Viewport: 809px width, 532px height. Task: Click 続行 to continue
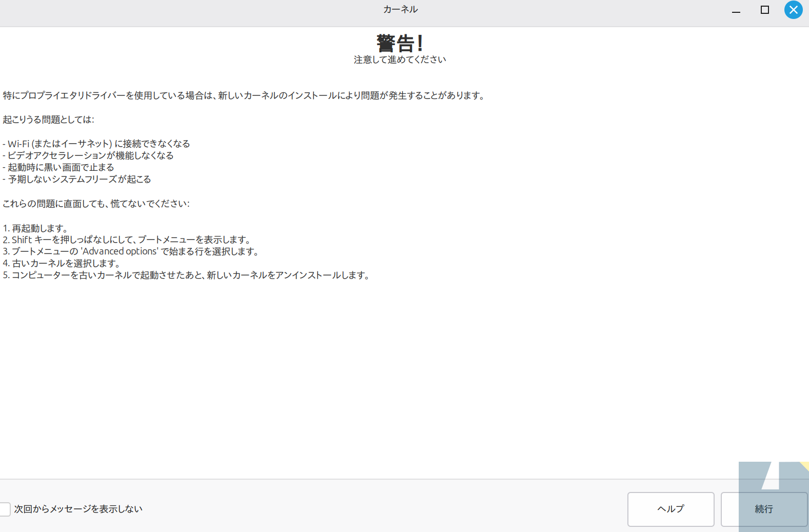(x=764, y=509)
